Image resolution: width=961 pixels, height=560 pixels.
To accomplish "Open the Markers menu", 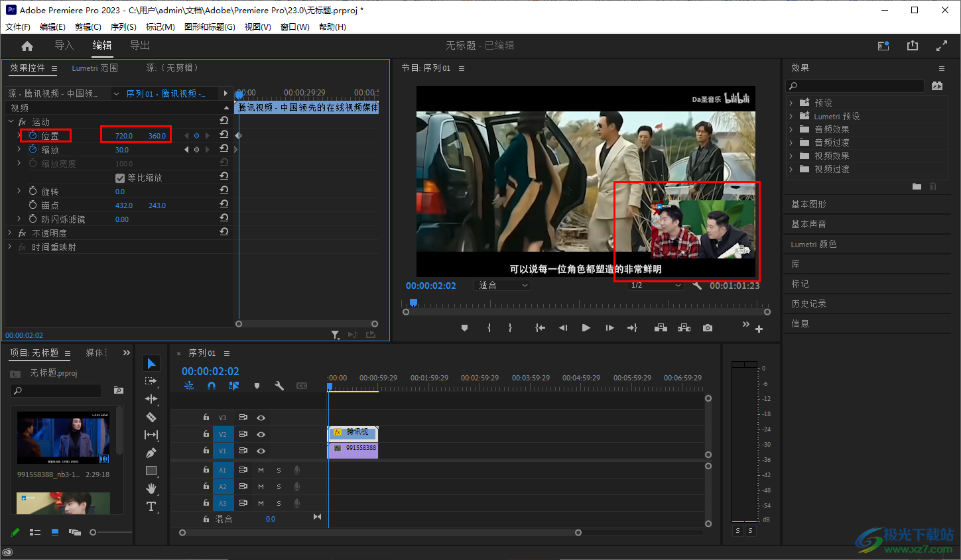I will tap(160, 27).
